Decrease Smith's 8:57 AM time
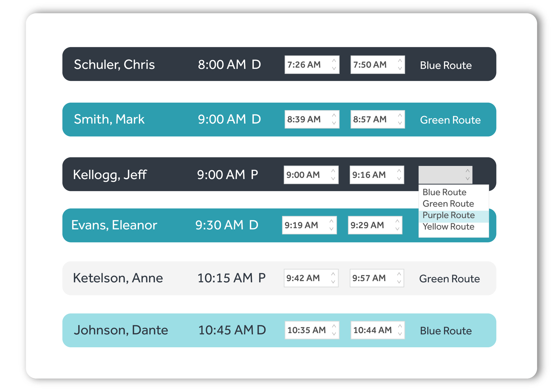 pyautogui.click(x=400, y=123)
